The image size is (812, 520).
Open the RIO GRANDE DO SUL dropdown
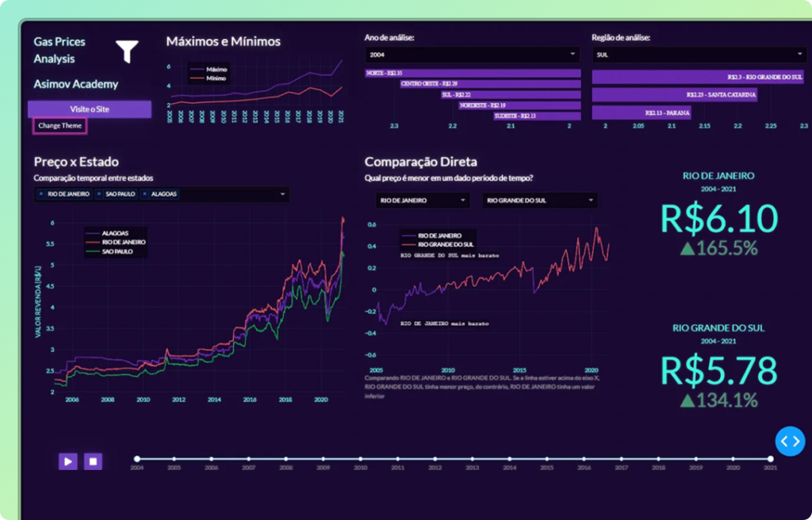[539, 201]
